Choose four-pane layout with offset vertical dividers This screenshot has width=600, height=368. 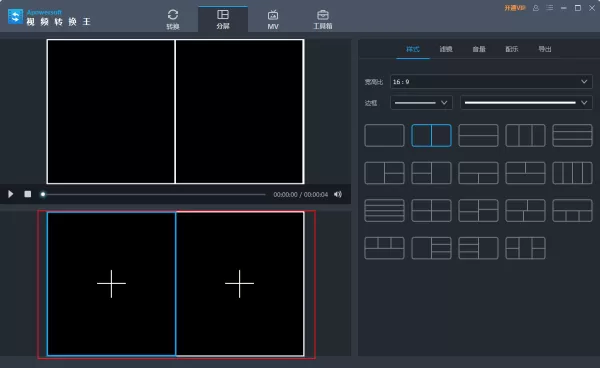pos(525,210)
